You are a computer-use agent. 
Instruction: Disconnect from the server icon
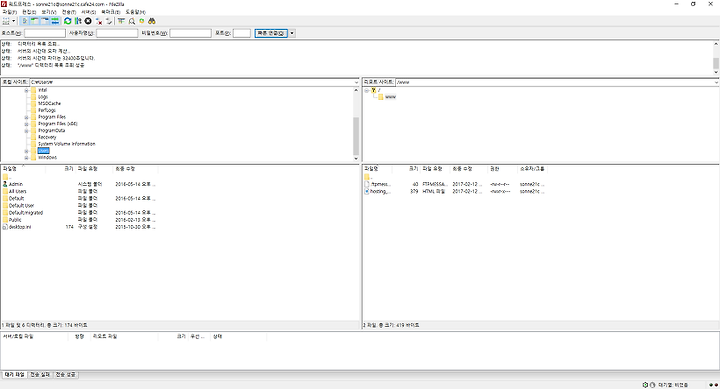click(x=99, y=21)
